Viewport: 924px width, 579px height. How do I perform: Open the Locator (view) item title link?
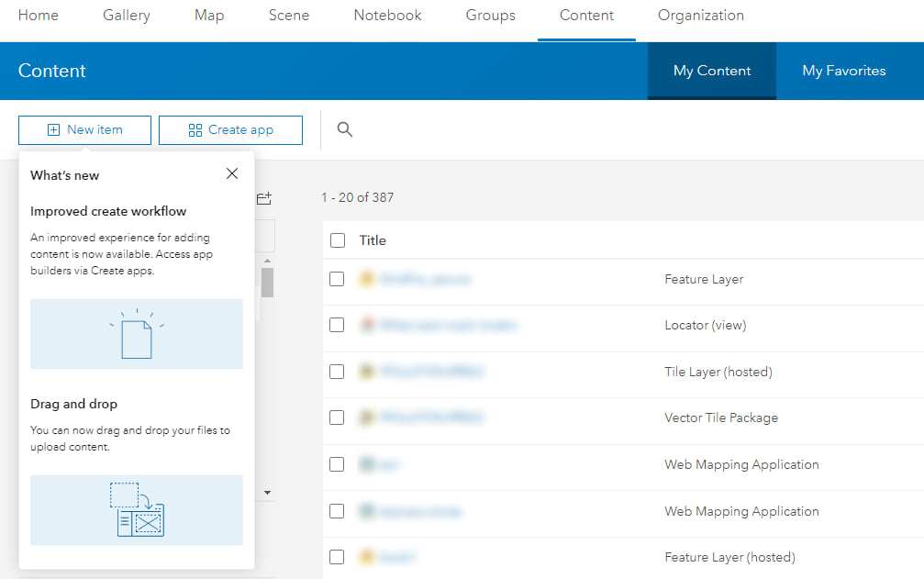[x=449, y=325]
